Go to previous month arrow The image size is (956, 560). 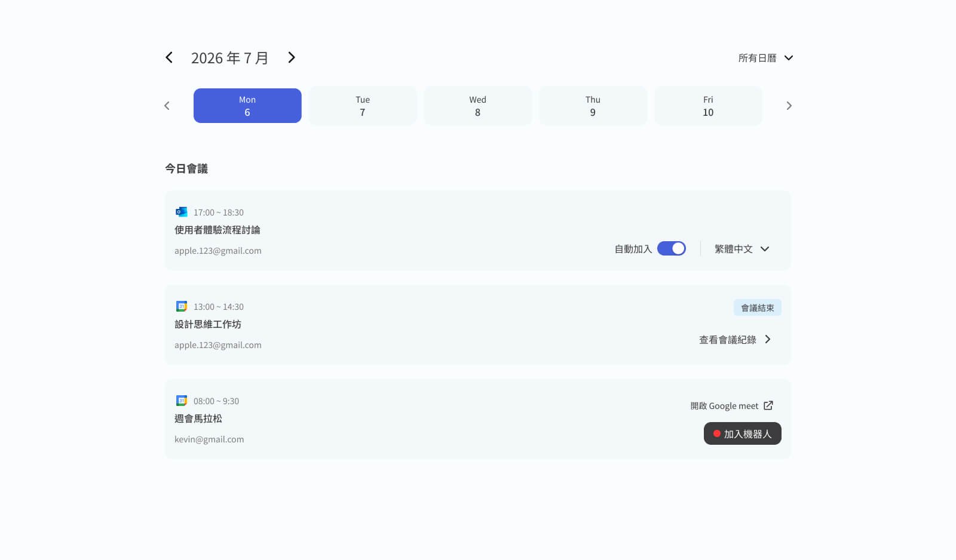coord(169,57)
